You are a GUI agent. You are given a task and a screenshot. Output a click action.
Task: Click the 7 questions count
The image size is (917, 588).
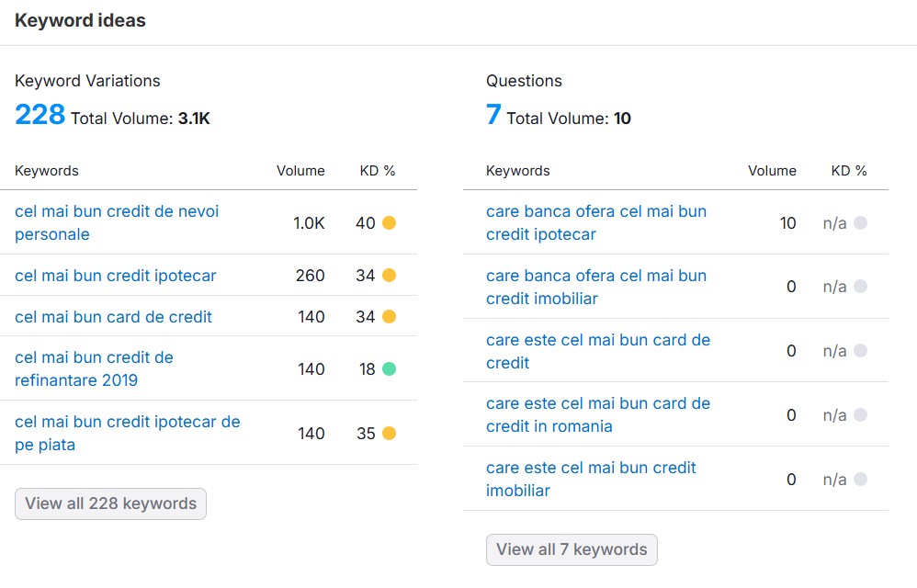click(493, 115)
